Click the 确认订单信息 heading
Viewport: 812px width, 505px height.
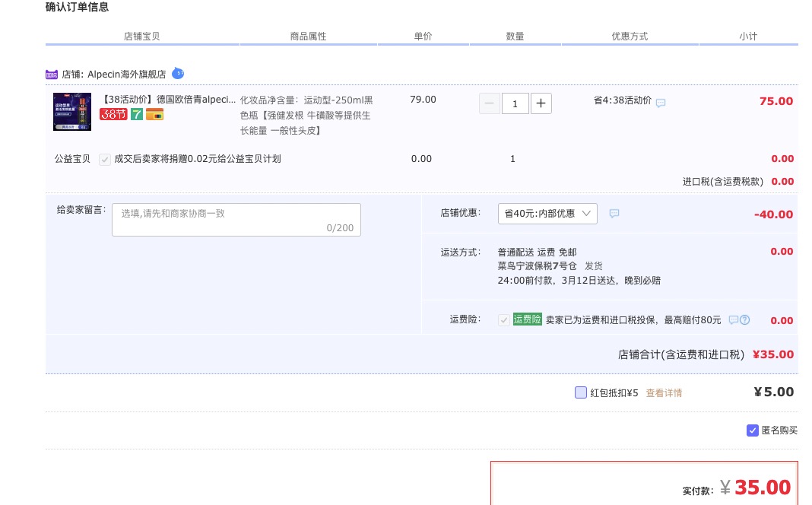coord(77,7)
